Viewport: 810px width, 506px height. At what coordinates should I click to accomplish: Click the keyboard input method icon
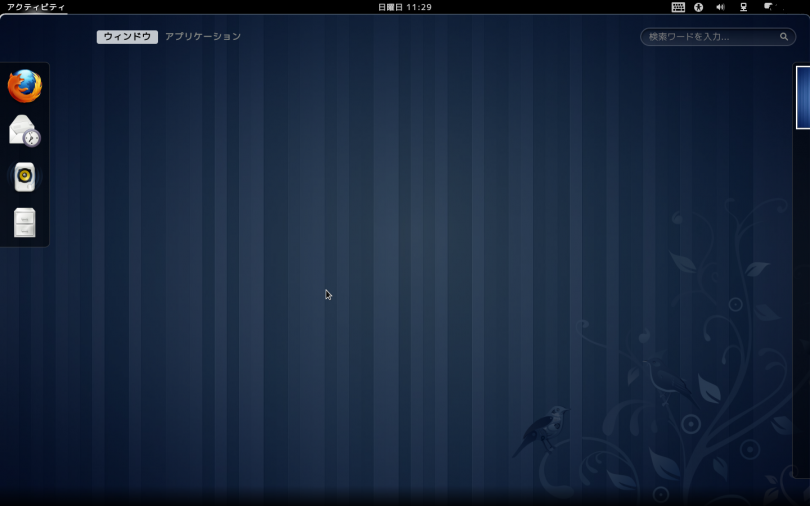point(678,7)
